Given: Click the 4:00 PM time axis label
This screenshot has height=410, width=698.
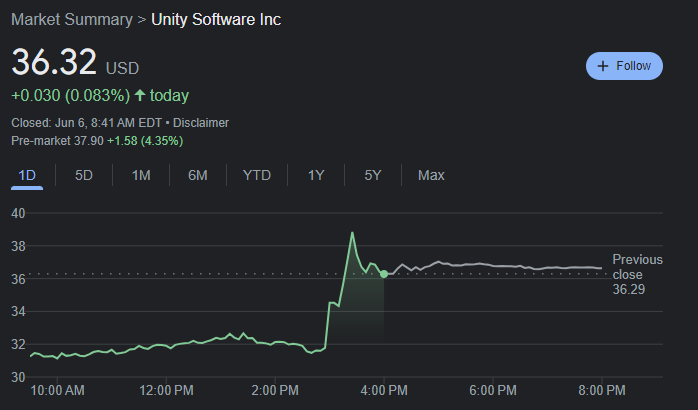Looking at the screenshot, I should tap(384, 390).
